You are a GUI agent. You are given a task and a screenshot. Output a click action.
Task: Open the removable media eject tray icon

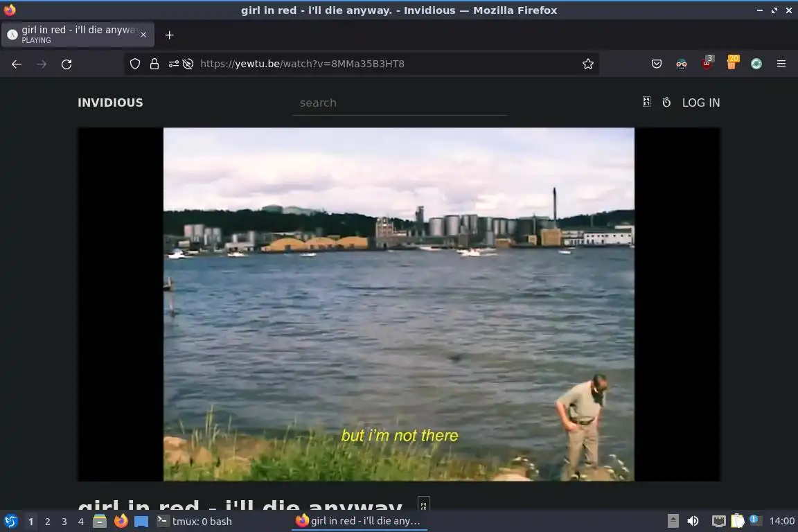click(x=673, y=521)
